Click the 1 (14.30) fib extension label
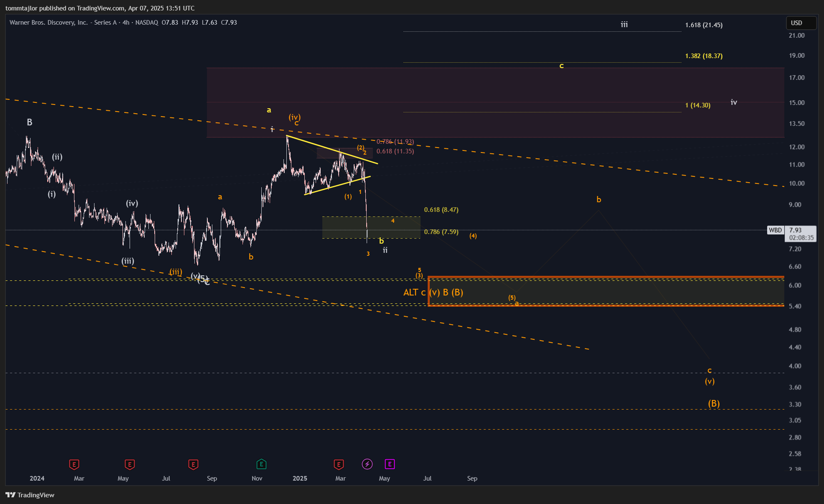Image resolution: width=824 pixels, height=504 pixels. coord(698,105)
